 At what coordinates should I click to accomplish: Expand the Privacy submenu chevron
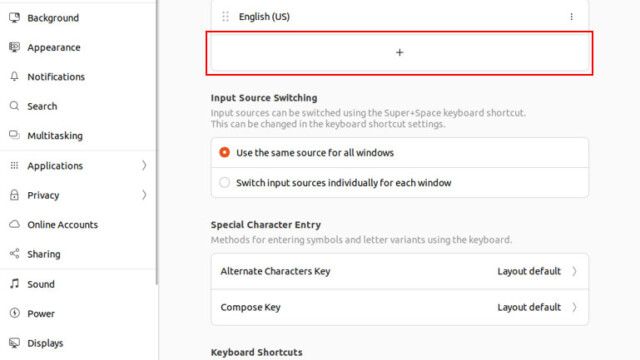[144, 195]
